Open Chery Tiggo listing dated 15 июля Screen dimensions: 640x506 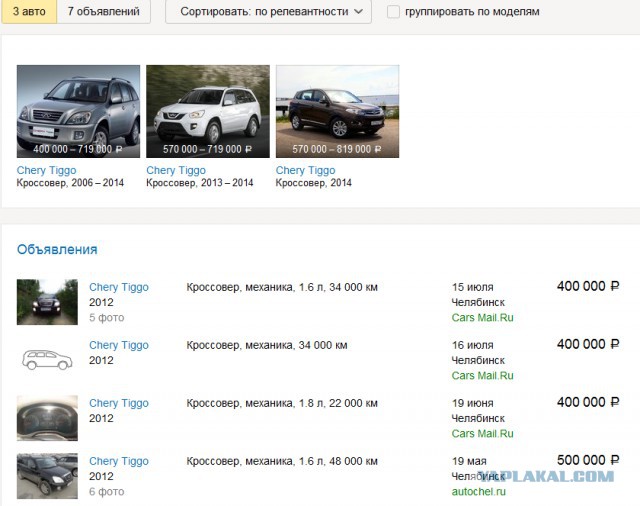(119, 287)
